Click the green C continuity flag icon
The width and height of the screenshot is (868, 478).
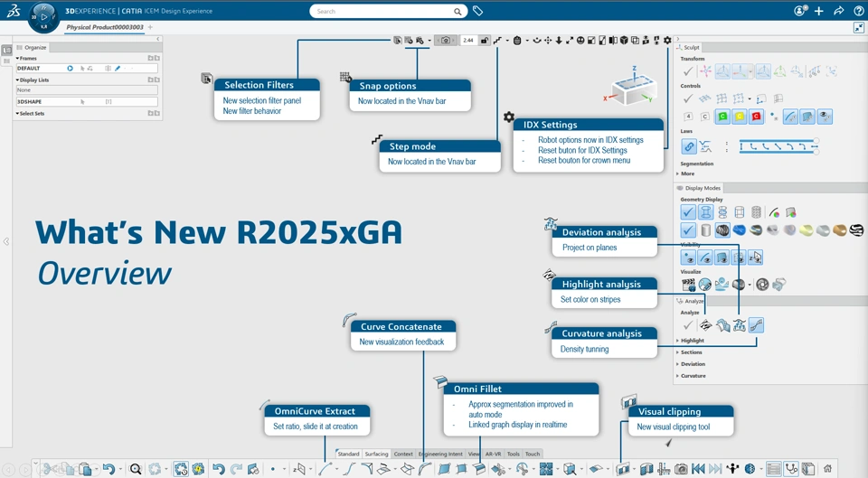[722, 117]
